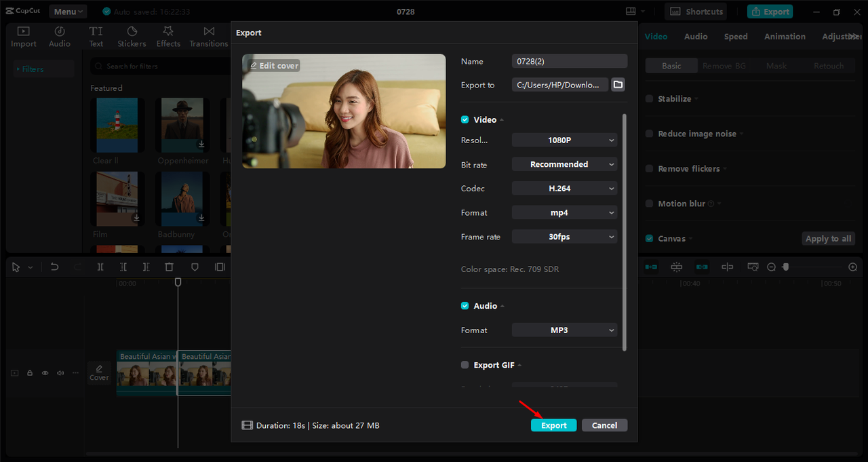The image size is (868, 462).
Task: Open the Menu in the title bar
Action: tap(68, 12)
